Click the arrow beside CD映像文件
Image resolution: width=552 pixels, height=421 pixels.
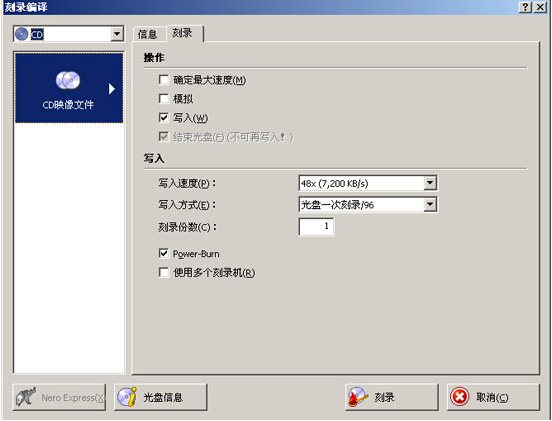(112, 89)
